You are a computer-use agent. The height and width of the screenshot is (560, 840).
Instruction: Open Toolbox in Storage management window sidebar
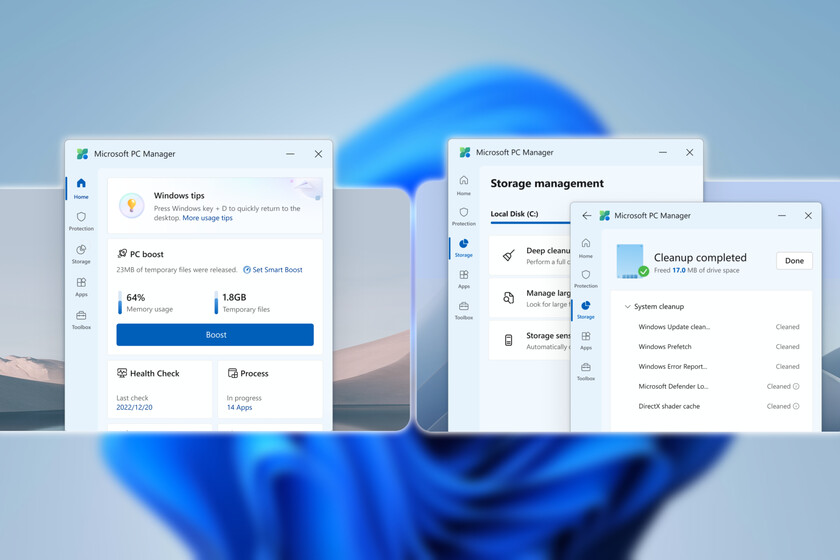pos(464,309)
